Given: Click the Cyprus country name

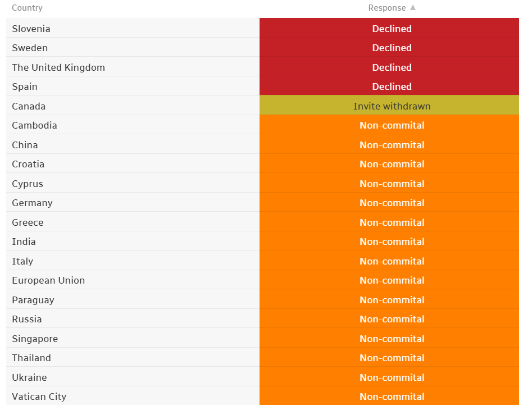Looking at the screenshot, I should (28, 184).
